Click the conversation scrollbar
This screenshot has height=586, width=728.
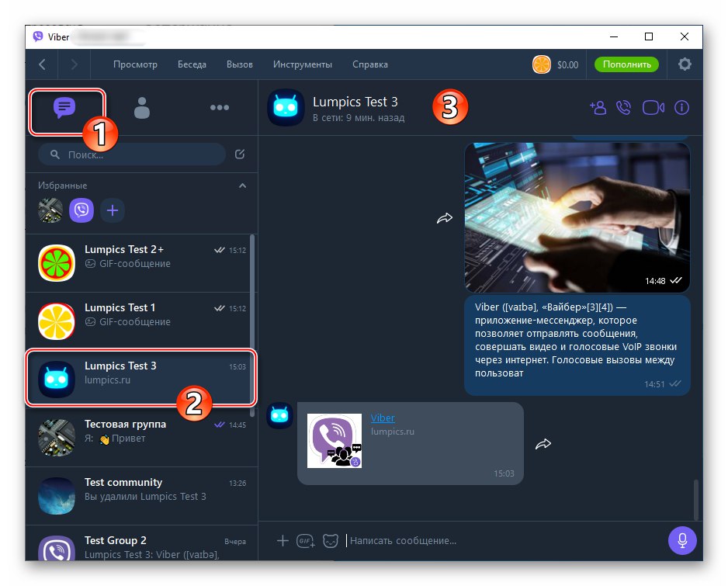click(696, 500)
